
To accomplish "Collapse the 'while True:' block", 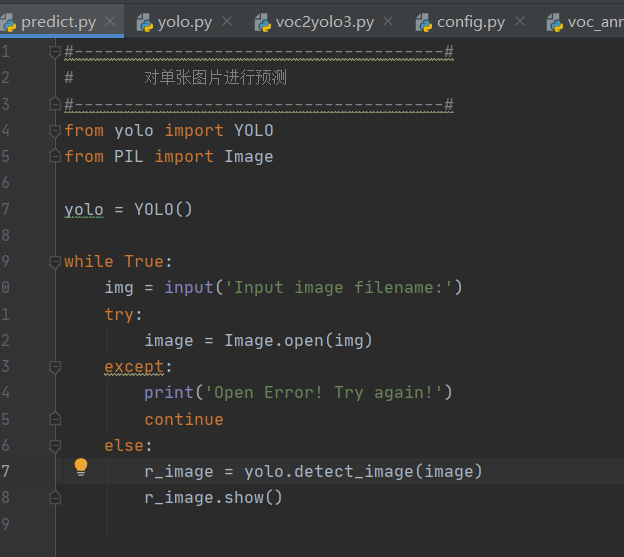I will (x=56, y=261).
